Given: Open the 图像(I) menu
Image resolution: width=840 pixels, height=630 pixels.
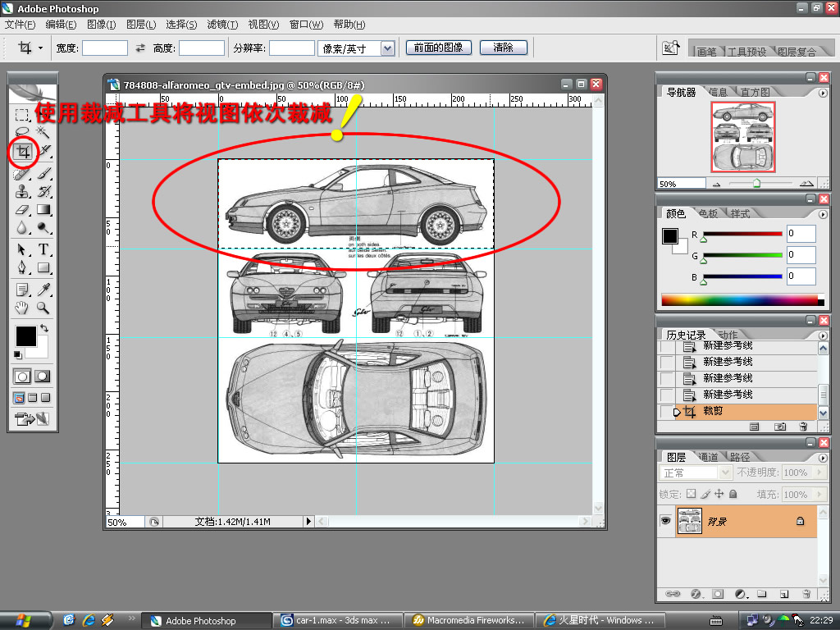Looking at the screenshot, I should click(x=101, y=25).
